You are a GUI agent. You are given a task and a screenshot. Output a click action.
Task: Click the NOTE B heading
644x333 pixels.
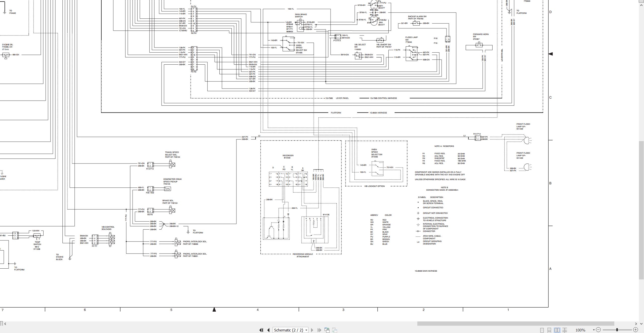click(x=444, y=187)
